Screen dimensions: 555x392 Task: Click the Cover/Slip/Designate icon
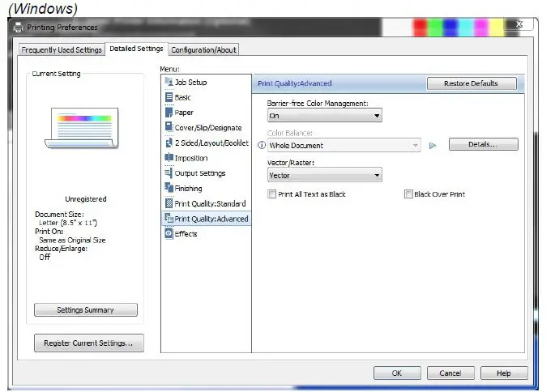click(169, 127)
